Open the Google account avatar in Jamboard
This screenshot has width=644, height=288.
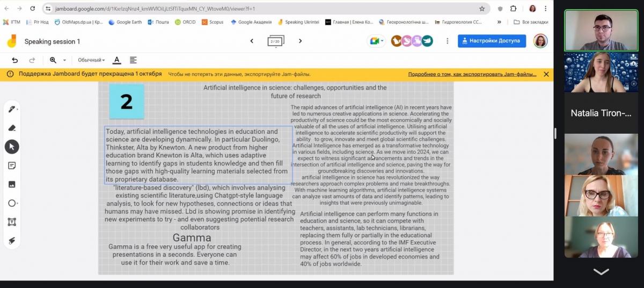coord(540,41)
